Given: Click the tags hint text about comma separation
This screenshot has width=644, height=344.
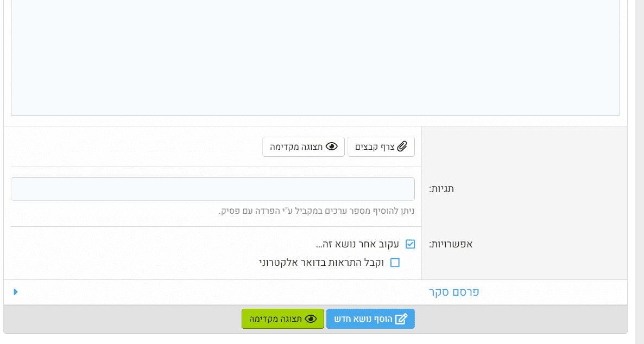Looking at the screenshot, I should (x=317, y=211).
